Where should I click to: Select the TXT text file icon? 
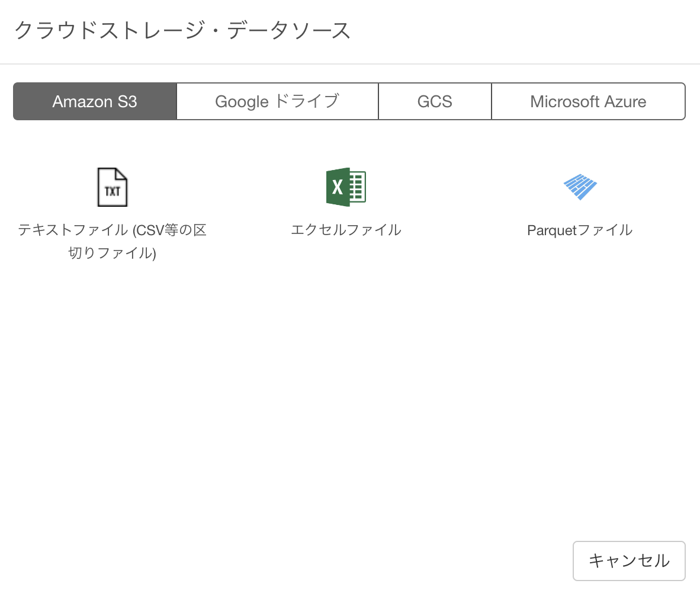113,187
